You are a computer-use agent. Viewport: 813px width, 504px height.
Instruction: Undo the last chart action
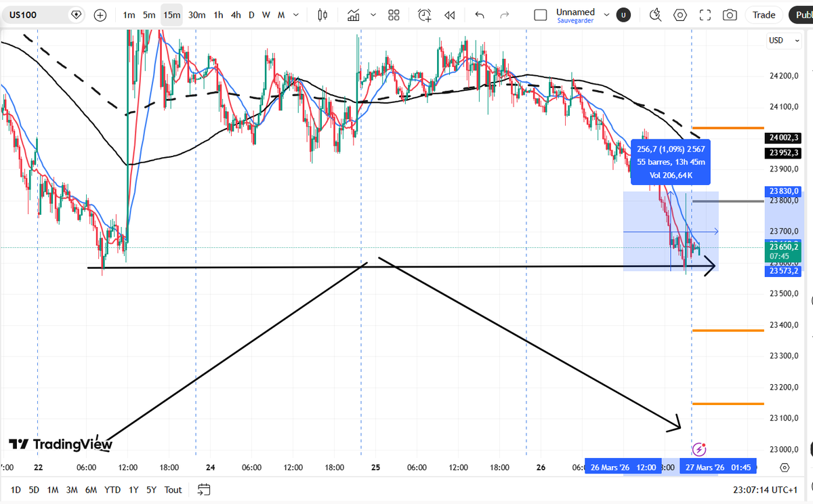pyautogui.click(x=479, y=14)
